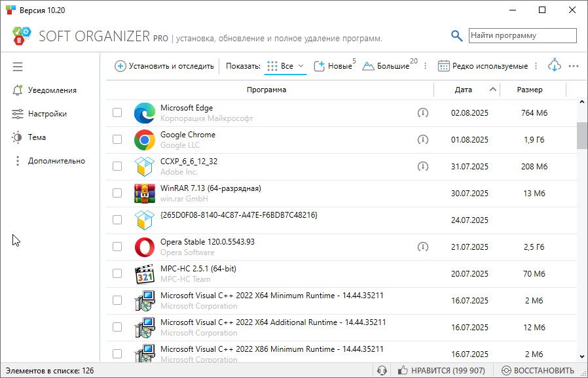Screen dimensions: 588x378
Task: Select the Microsoft Edge program name
Action: 187,108
